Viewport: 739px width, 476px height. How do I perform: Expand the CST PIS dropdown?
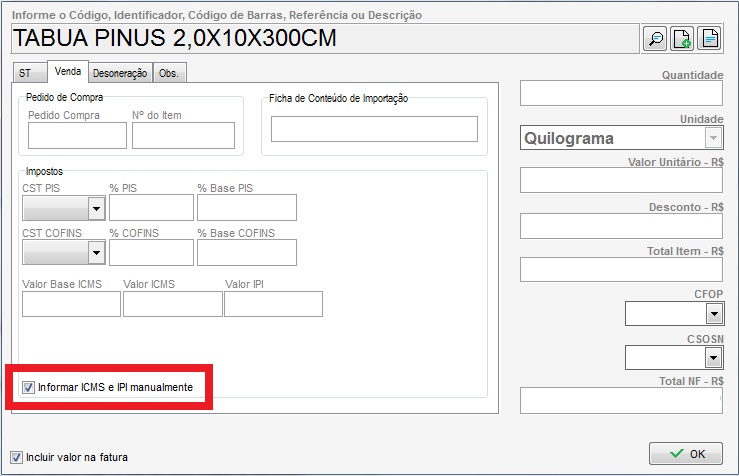pos(97,208)
